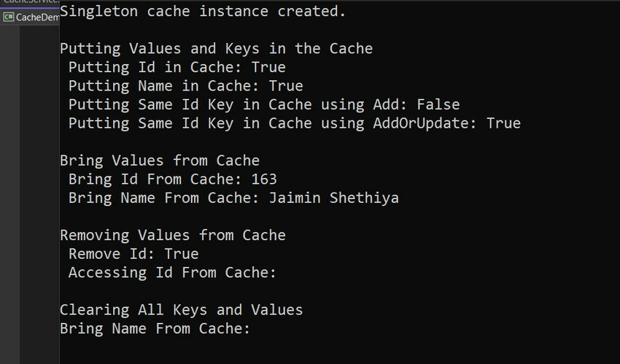
Task: Click the final 'Bring Name From Cache:' line
Action: coord(155,328)
